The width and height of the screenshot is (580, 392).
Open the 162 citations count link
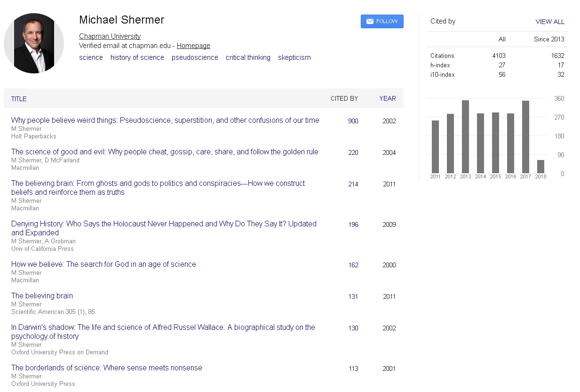click(353, 265)
